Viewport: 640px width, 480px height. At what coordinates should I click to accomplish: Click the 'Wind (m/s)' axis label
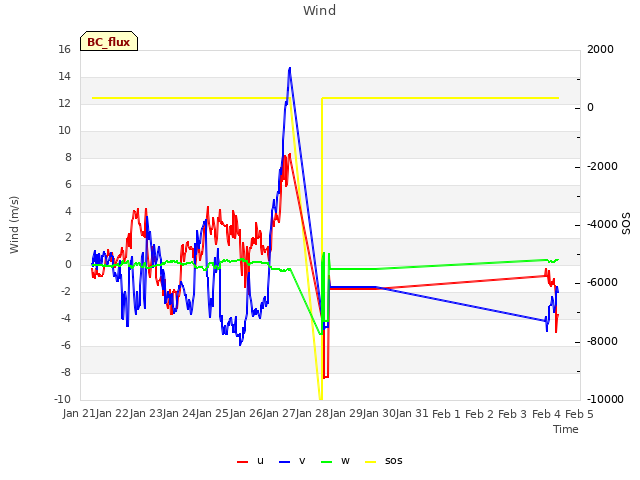pyautogui.click(x=14, y=225)
